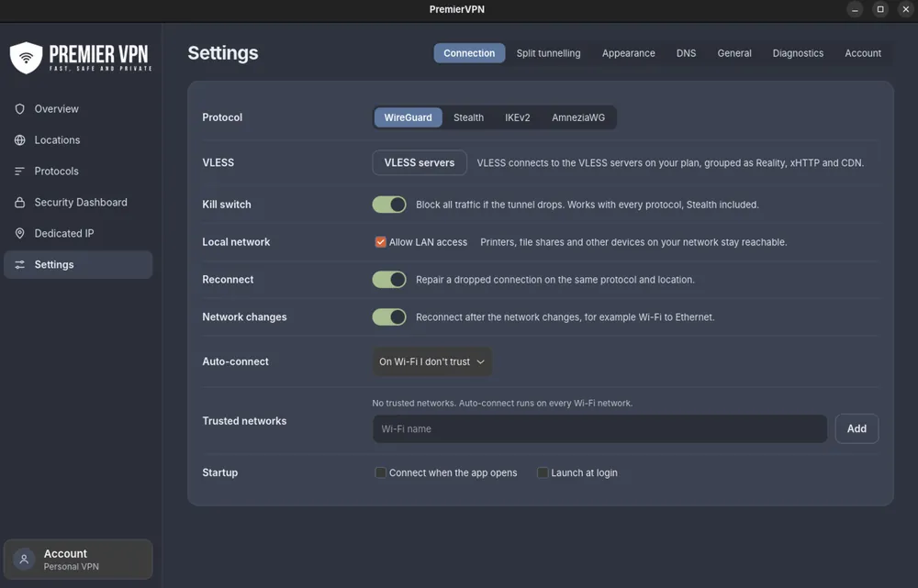Click the Locations globe icon
Image resolution: width=918 pixels, height=588 pixels.
tap(20, 139)
